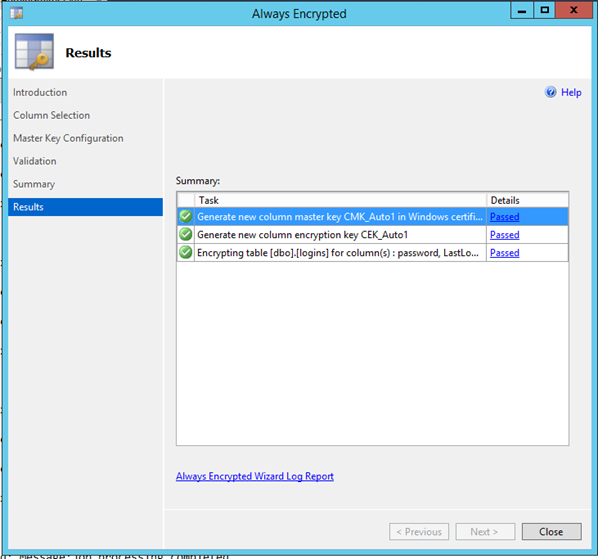The height and width of the screenshot is (559, 598).
Task: Open Passed details for master key task
Action: pos(505,217)
